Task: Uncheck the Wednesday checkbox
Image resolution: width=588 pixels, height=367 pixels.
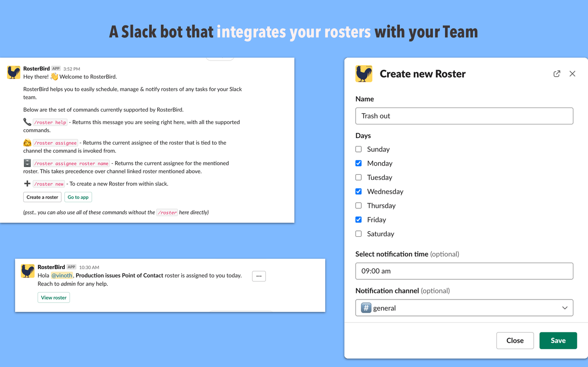Action: point(358,191)
